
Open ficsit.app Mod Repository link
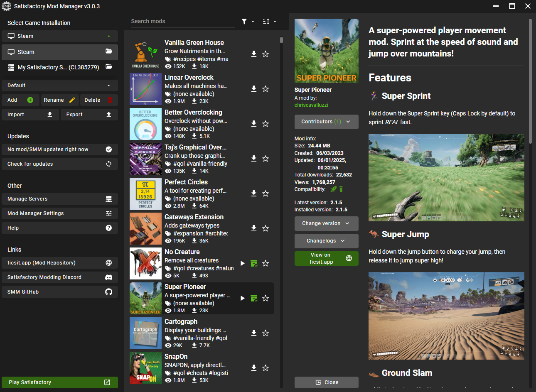click(60, 263)
